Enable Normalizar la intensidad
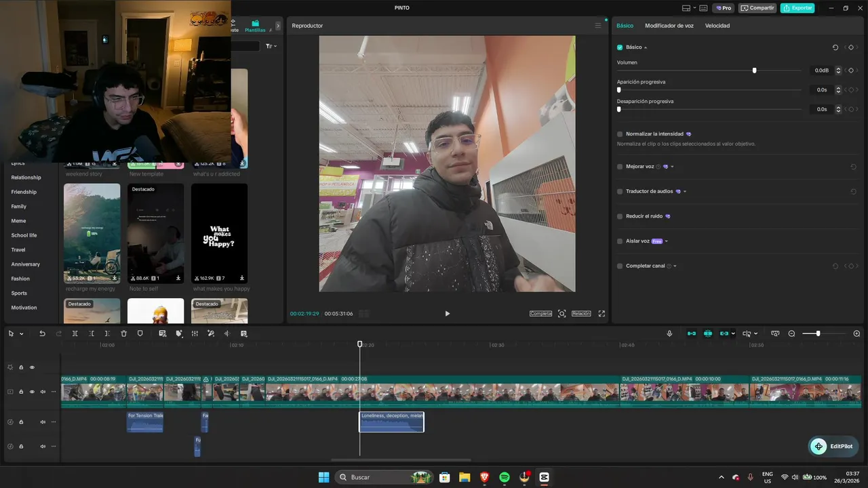This screenshot has width=868, height=488. tap(620, 134)
